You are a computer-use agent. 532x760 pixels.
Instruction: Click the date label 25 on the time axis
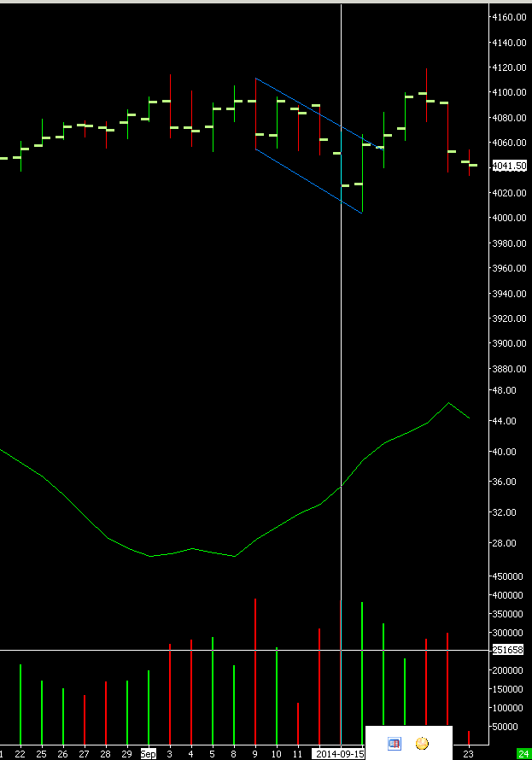[x=41, y=754]
